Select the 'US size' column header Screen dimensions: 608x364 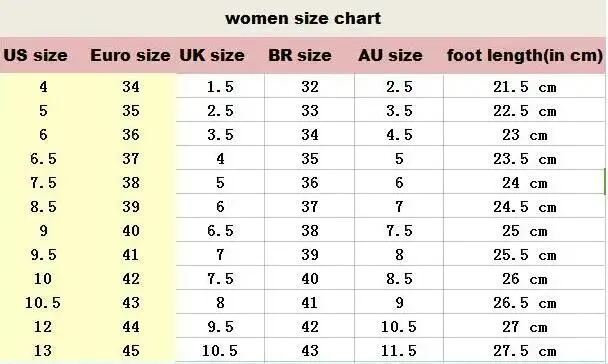tap(35, 55)
